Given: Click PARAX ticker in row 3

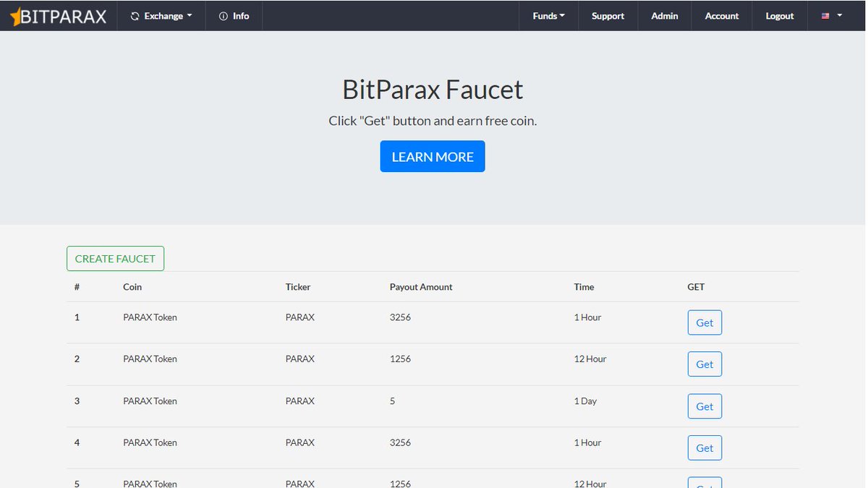Looking at the screenshot, I should pyautogui.click(x=300, y=401).
